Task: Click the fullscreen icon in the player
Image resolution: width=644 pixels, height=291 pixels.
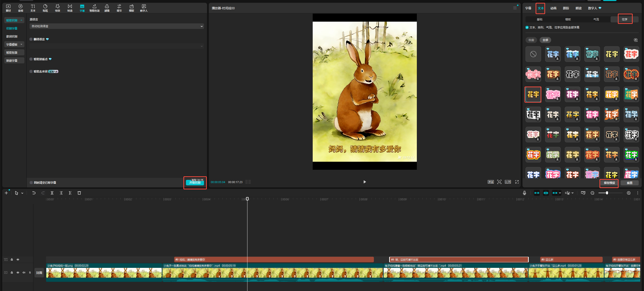Action: point(517,182)
